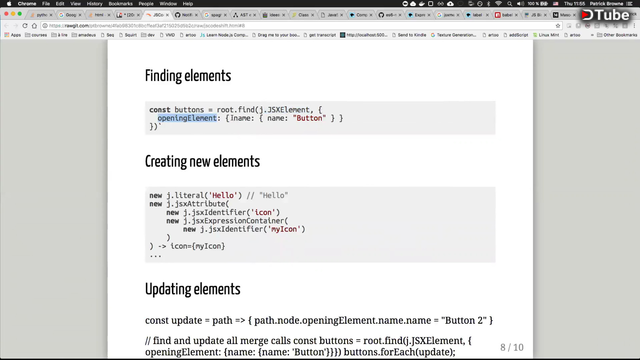
Task: Open the localhost:500 bookmark
Action: pyautogui.click(x=364, y=35)
